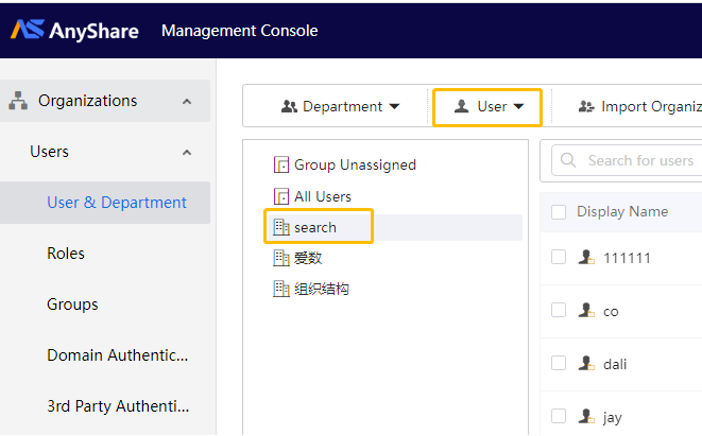This screenshot has height=436, width=702.
Task: Click the All Users folder icon
Action: coord(281,197)
